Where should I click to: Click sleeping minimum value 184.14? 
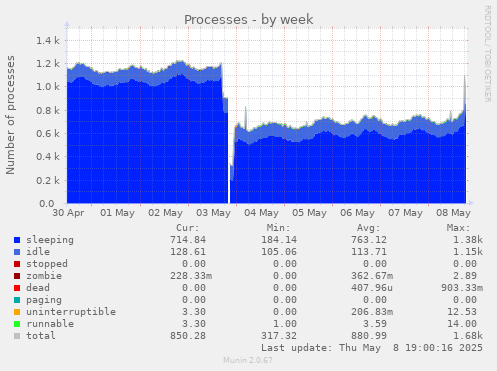coord(279,240)
